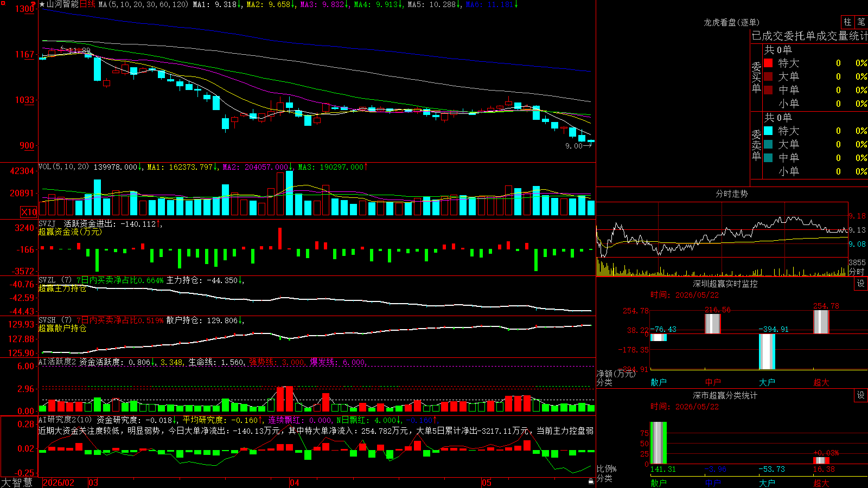Viewport: 868px width, 488px height.
Task: Click the 山河智能 stock name
Action: tap(62, 4)
